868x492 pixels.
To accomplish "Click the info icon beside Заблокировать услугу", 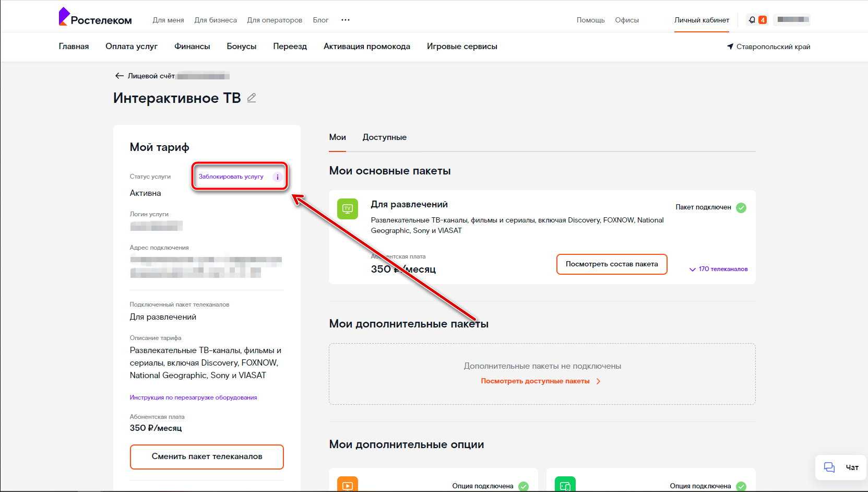I will pyautogui.click(x=278, y=177).
